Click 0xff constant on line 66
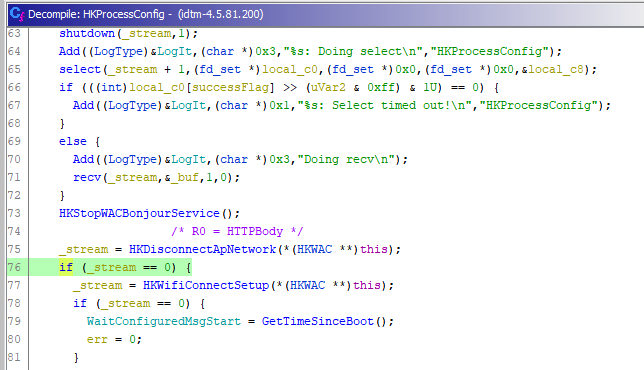This screenshot has height=370, width=644. [x=381, y=87]
